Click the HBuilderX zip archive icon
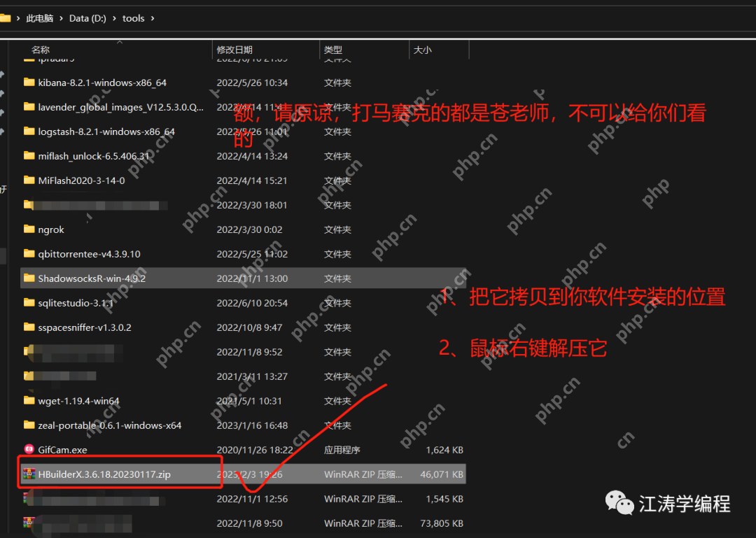The height and width of the screenshot is (538, 756). pyautogui.click(x=29, y=474)
